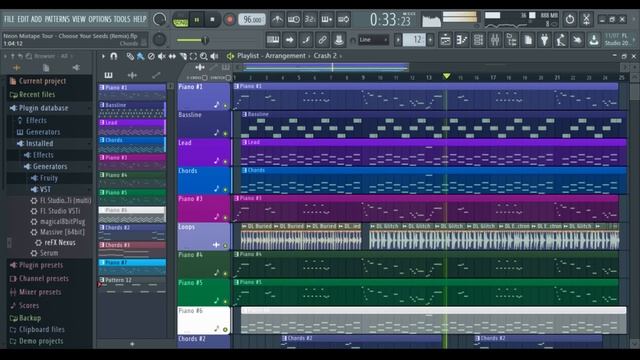Open the Piano roll view icon
This screenshot has height=360, width=640.
click(462, 40)
